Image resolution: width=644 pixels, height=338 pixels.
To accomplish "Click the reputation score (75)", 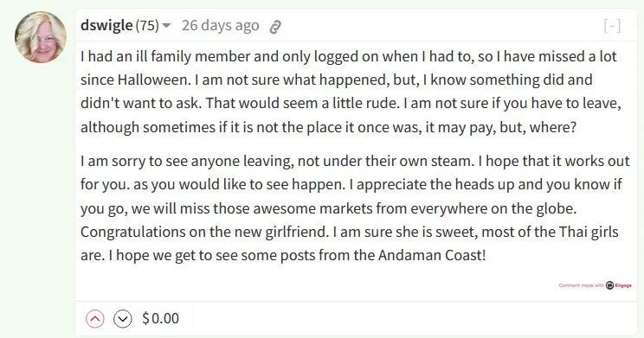I will [147, 25].
